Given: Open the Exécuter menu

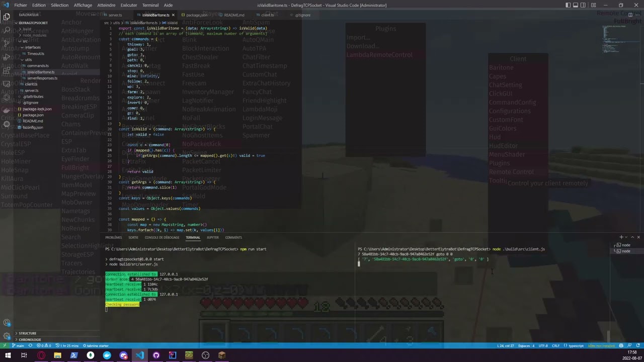Looking at the screenshot, I should (x=128, y=5).
